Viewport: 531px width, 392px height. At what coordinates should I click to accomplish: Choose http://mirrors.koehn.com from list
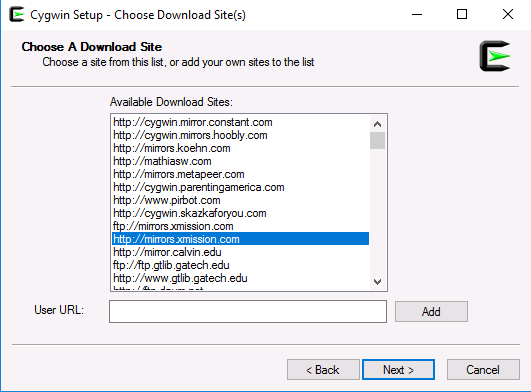(240, 148)
